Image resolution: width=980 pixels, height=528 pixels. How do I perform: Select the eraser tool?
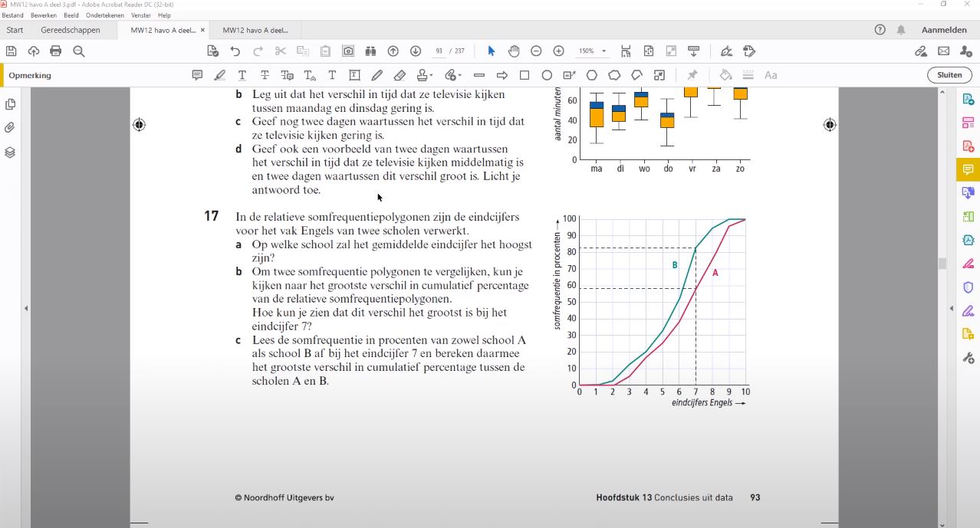point(400,75)
